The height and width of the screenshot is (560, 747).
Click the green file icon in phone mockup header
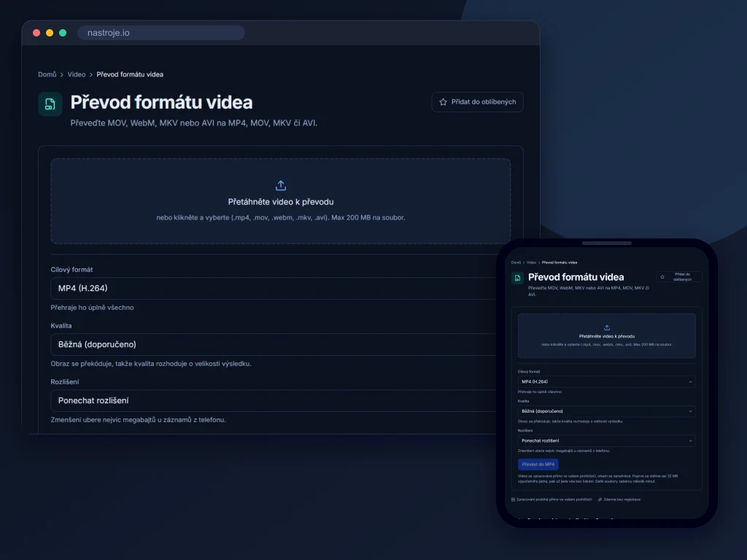[x=517, y=278]
